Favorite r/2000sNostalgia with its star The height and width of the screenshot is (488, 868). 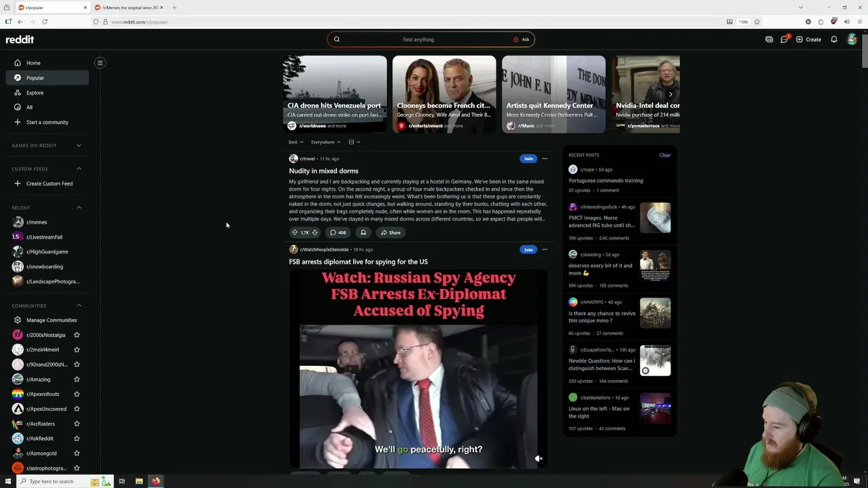click(77, 335)
